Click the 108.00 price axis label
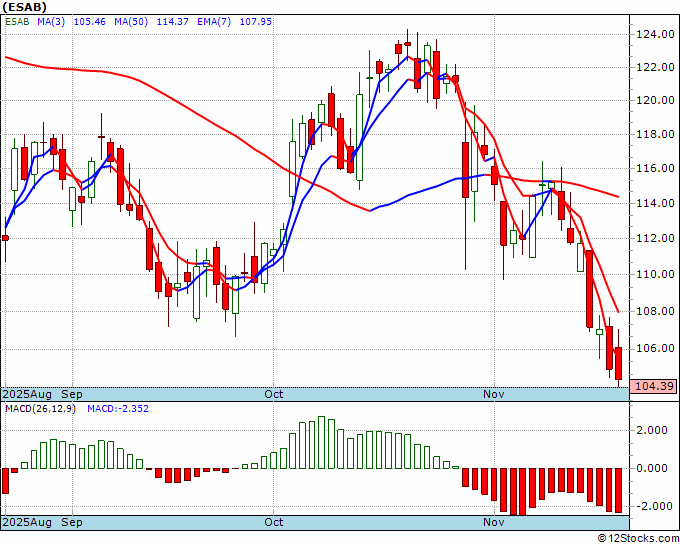 [655, 311]
